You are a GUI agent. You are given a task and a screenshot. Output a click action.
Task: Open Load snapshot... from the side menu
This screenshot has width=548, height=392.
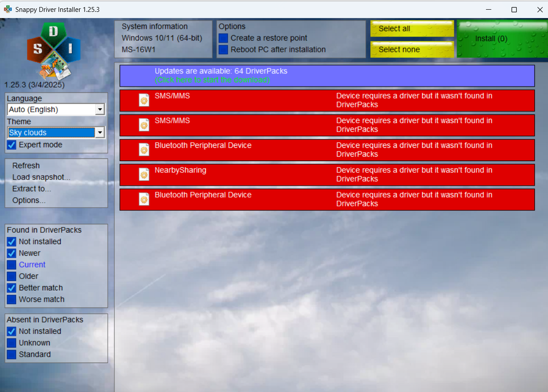41,177
